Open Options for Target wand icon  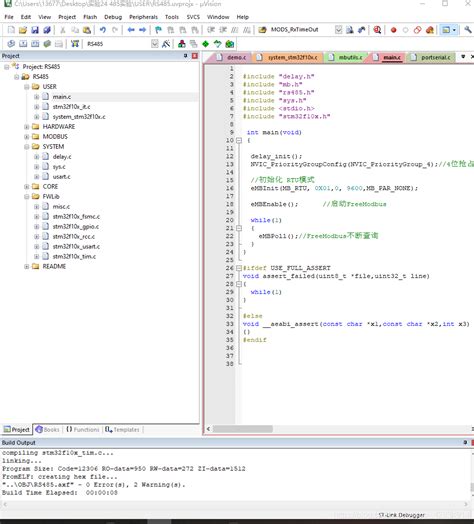coord(166,44)
